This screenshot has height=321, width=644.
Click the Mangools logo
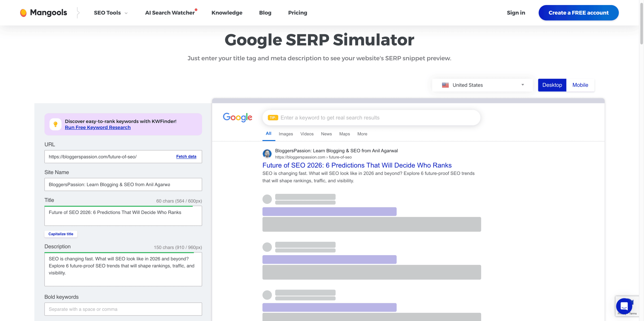[x=43, y=13]
